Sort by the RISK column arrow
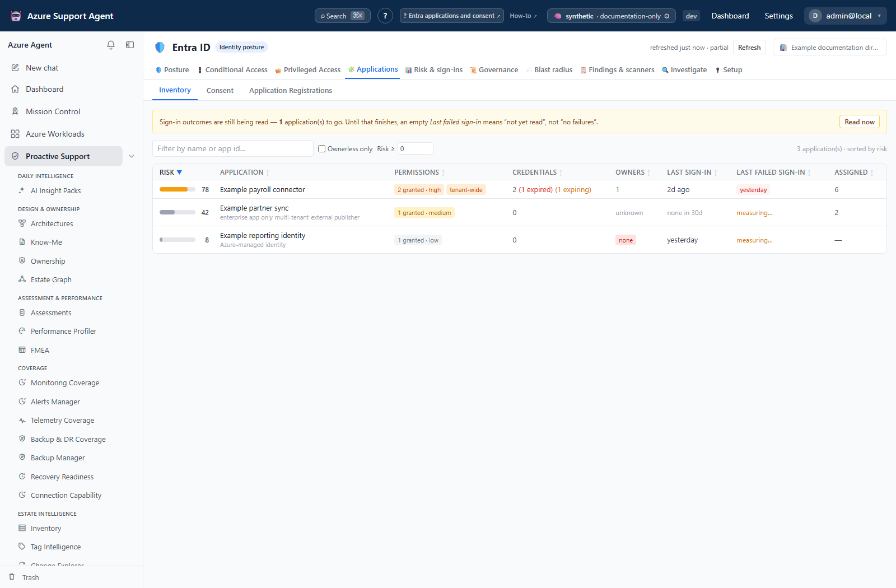The height and width of the screenshot is (588, 896). (179, 172)
